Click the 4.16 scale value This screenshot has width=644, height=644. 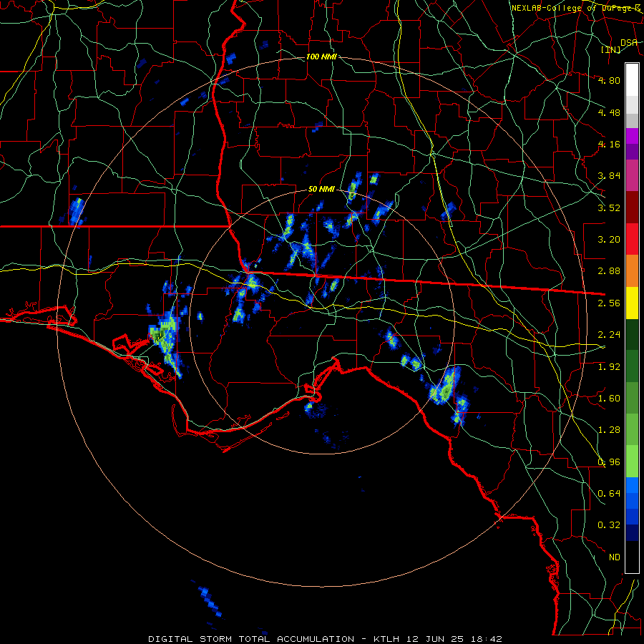tap(609, 144)
